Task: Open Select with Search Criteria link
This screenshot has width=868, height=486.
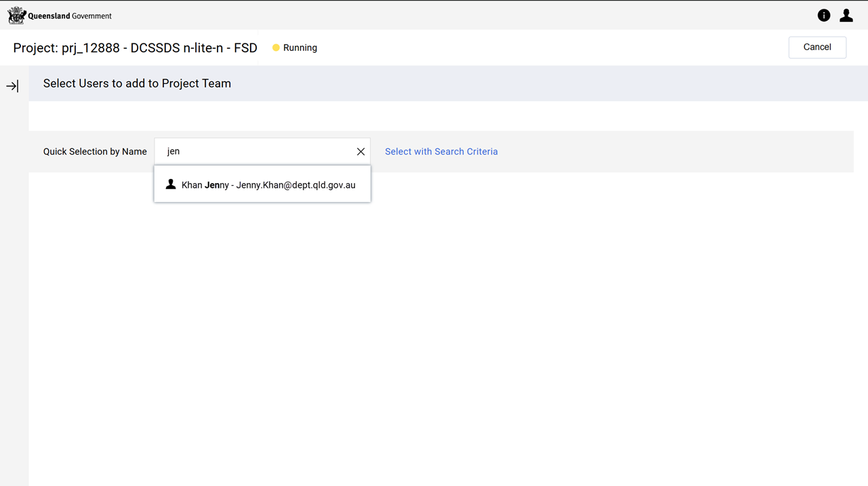Action: 441,152
